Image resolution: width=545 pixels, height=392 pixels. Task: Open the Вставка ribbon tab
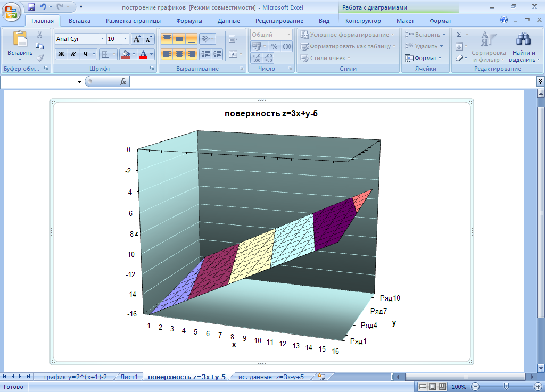coord(79,21)
